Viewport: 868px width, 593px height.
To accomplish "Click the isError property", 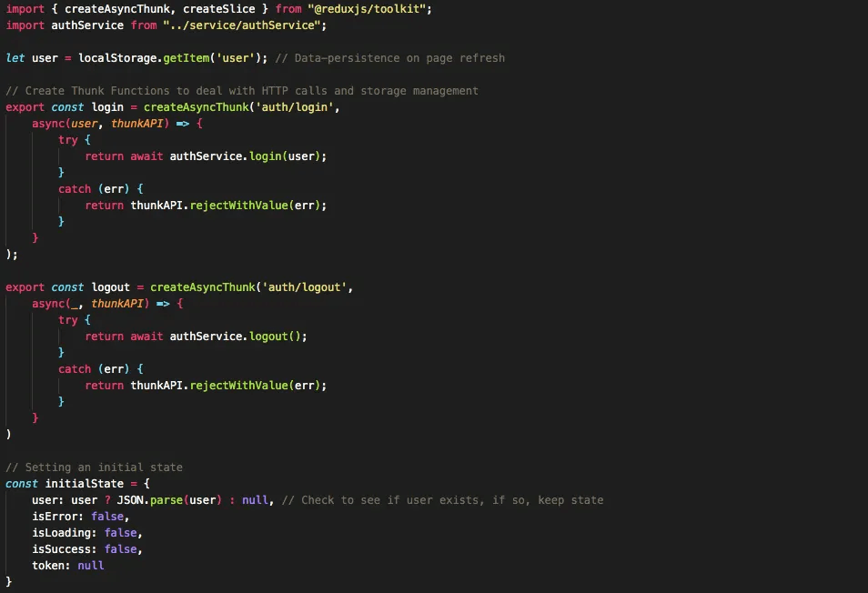I will point(58,517).
